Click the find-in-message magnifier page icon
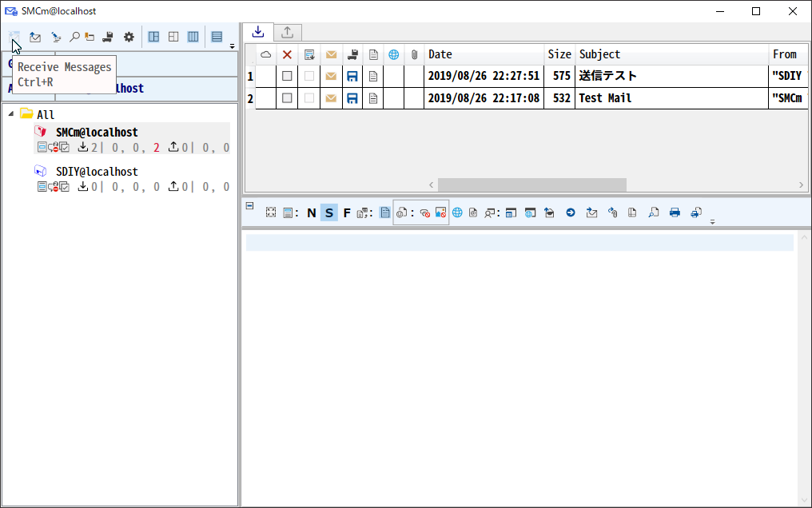 tap(654, 212)
